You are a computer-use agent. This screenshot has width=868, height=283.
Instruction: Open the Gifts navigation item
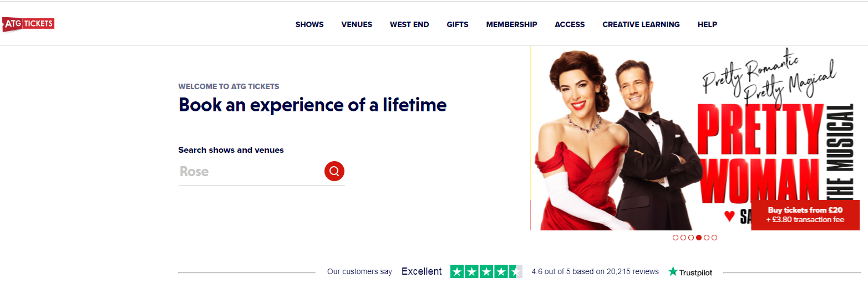coord(458,24)
